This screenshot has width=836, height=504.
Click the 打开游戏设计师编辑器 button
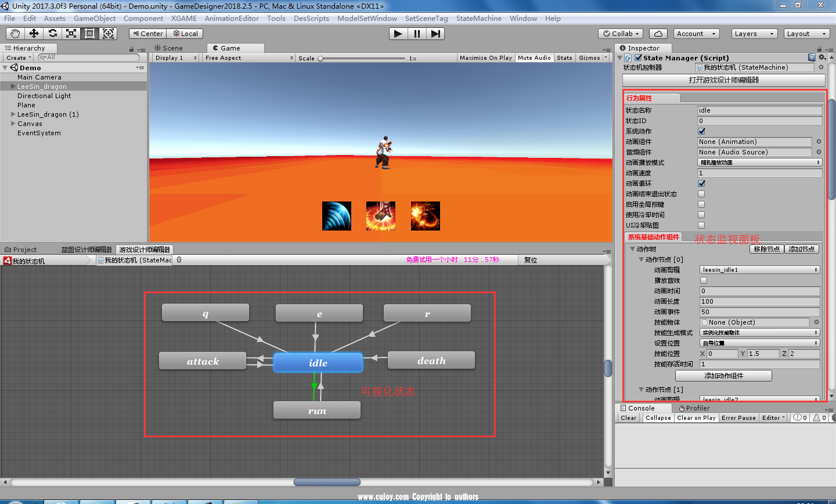(x=723, y=80)
